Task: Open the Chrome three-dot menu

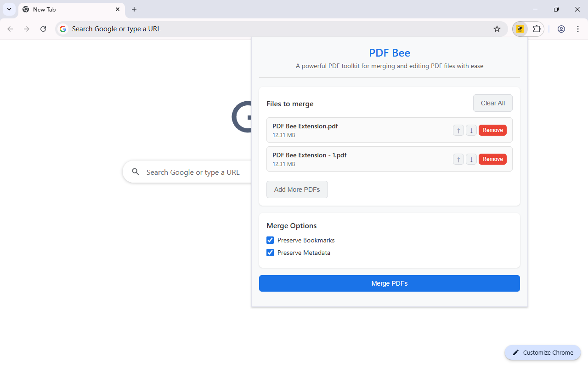Action: [578, 29]
